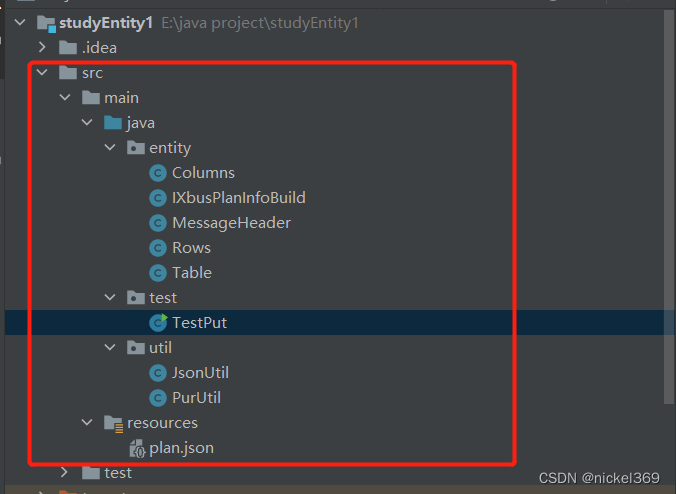
Task: Select the test package under java
Action: point(162,298)
